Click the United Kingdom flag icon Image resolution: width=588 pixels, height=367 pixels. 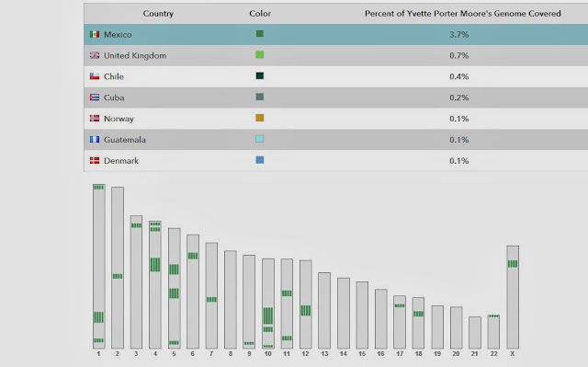95,55
